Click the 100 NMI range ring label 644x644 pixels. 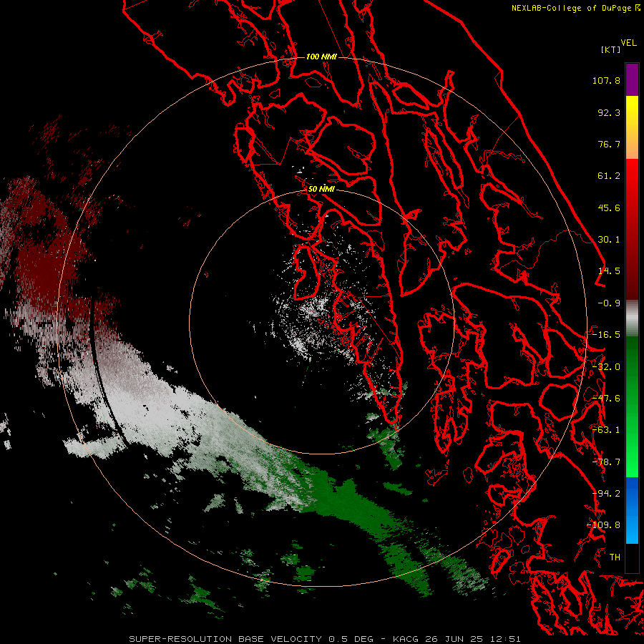tap(321, 57)
